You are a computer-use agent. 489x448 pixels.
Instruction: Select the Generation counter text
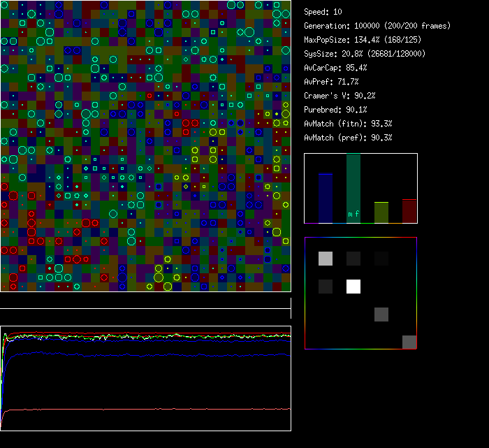pyautogui.click(x=377, y=26)
